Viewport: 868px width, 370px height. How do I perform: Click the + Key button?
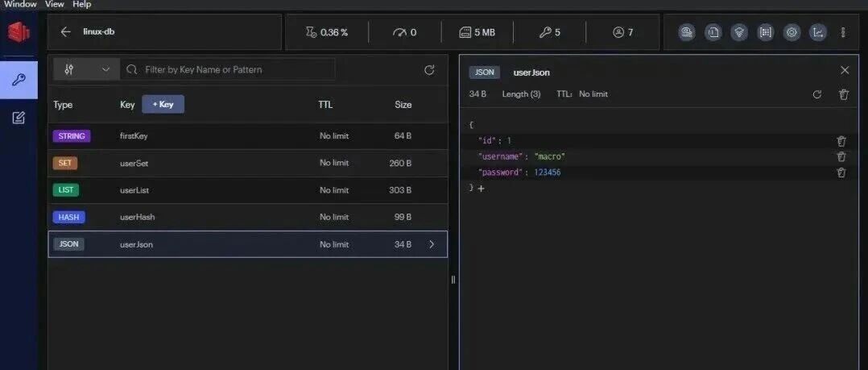(163, 104)
